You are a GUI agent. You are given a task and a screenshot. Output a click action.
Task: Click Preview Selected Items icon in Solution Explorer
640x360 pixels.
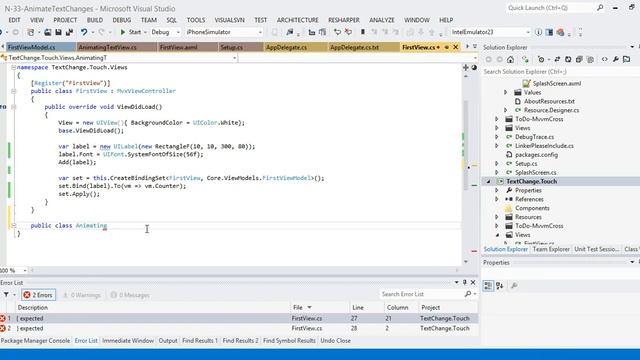tap(627, 60)
